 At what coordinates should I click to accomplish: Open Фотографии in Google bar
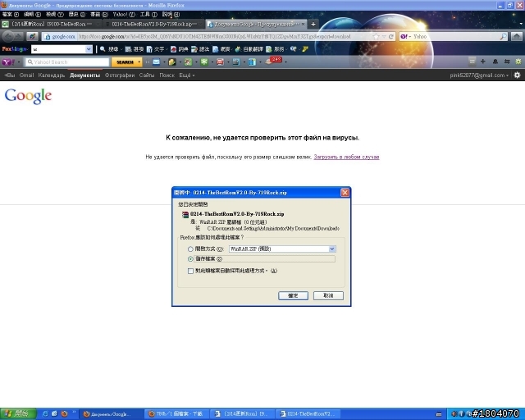(120, 75)
